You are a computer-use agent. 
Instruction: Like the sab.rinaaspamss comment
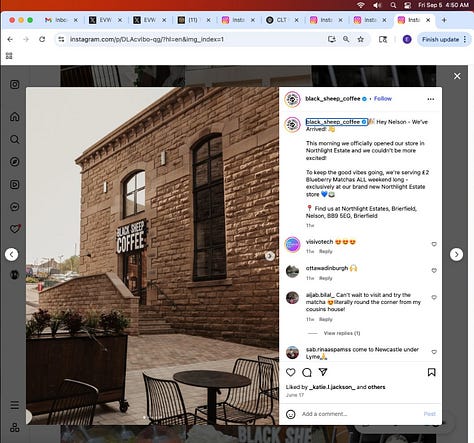tap(434, 352)
